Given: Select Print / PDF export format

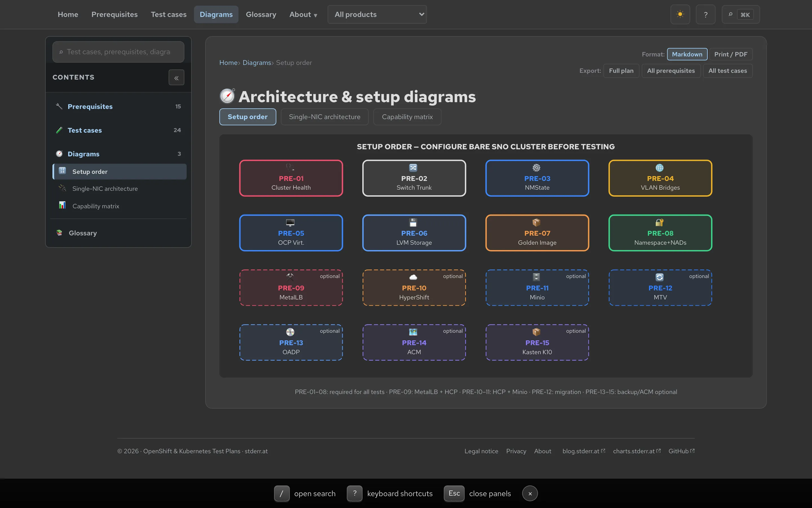Looking at the screenshot, I should point(731,54).
